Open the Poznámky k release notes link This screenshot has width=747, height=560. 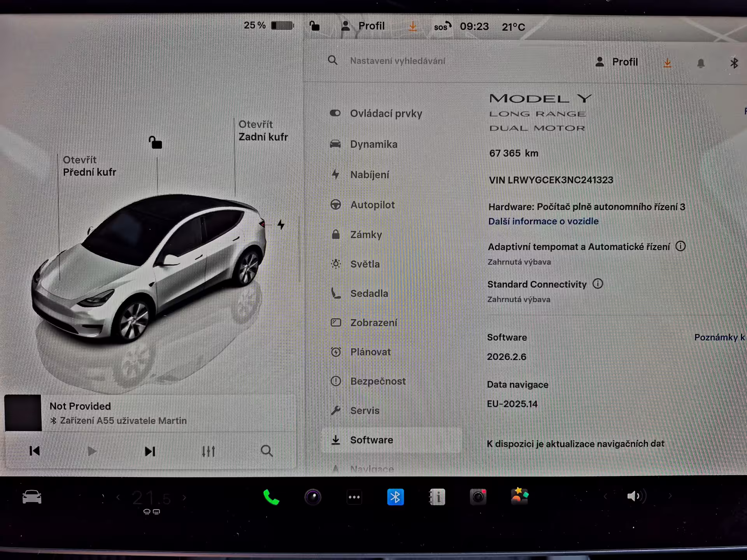pyautogui.click(x=720, y=337)
